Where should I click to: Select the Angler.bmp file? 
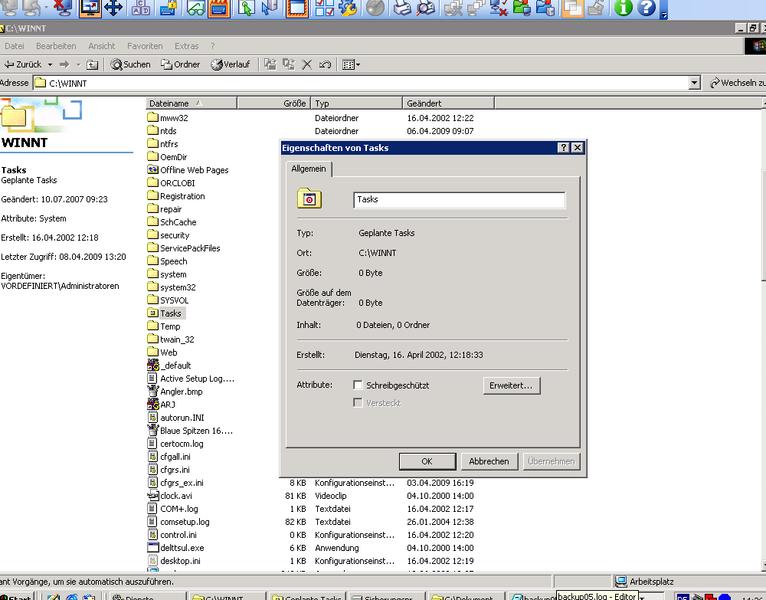click(x=175, y=391)
